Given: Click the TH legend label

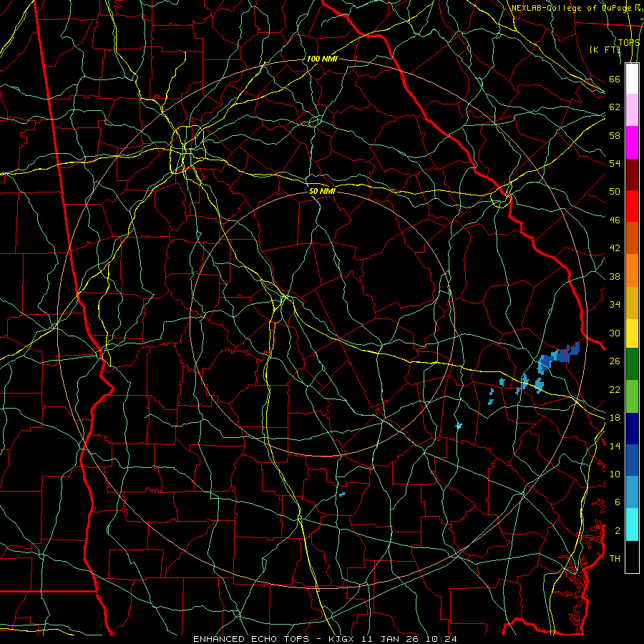Looking at the screenshot, I should [x=615, y=559].
